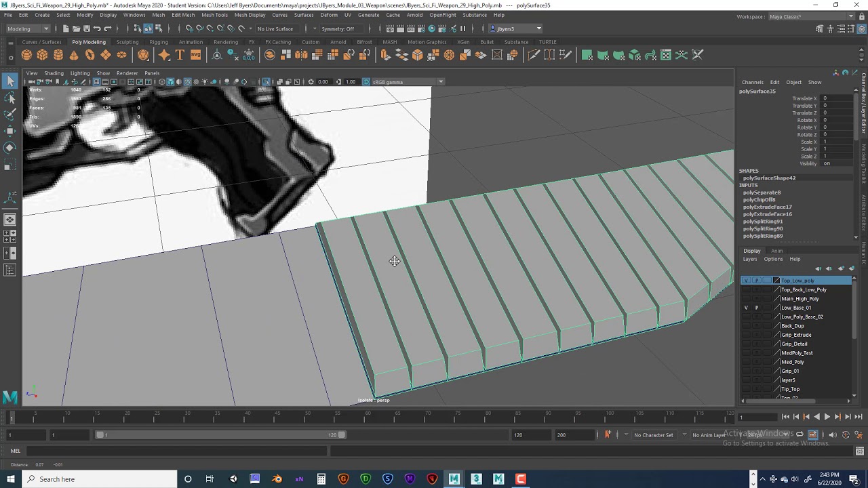The height and width of the screenshot is (488, 868).
Task: Toggle the viewport grid display icon
Action: (96, 82)
